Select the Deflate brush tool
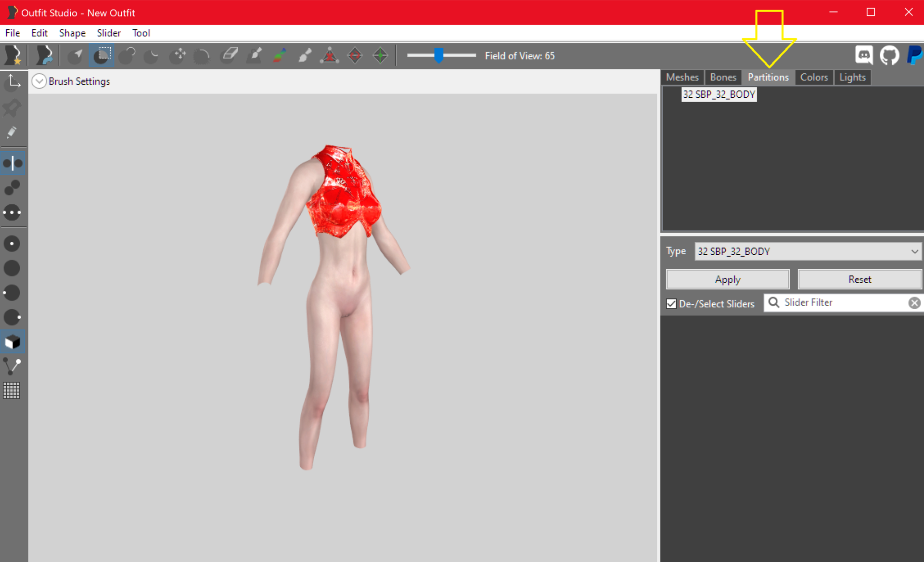The height and width of the screenshot is (562, 924). (152, 55)
